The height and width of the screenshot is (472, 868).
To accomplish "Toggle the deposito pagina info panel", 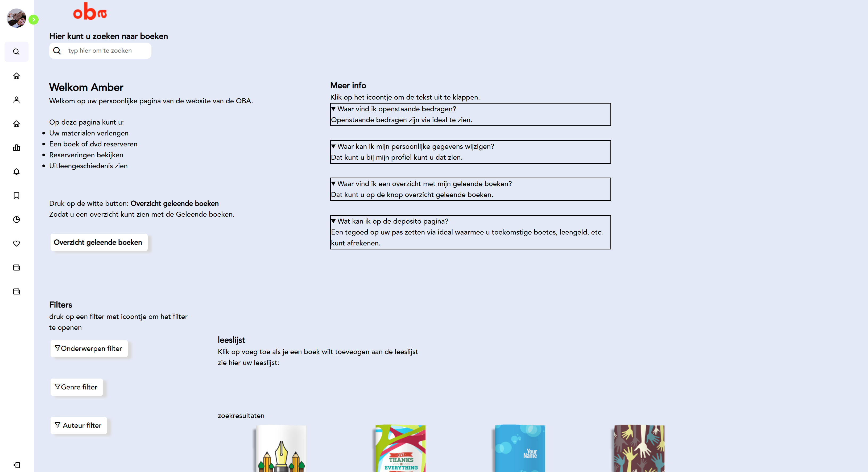I will point(333,221).
